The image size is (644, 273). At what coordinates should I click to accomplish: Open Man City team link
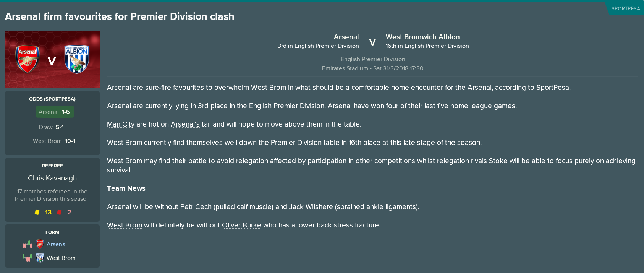point(121,124)
